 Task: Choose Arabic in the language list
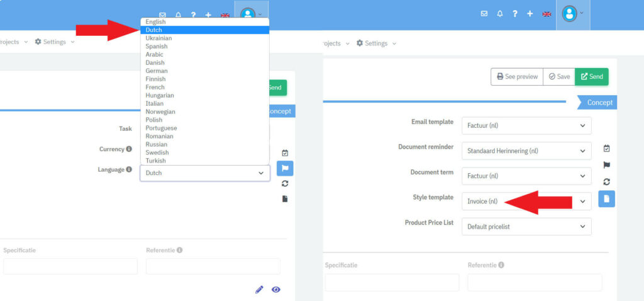pyautogui.click(x=204, y=55)
